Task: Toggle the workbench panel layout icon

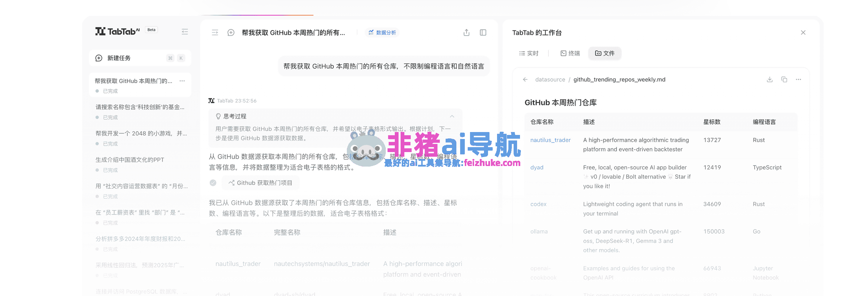Action: (x=483, y=33)
